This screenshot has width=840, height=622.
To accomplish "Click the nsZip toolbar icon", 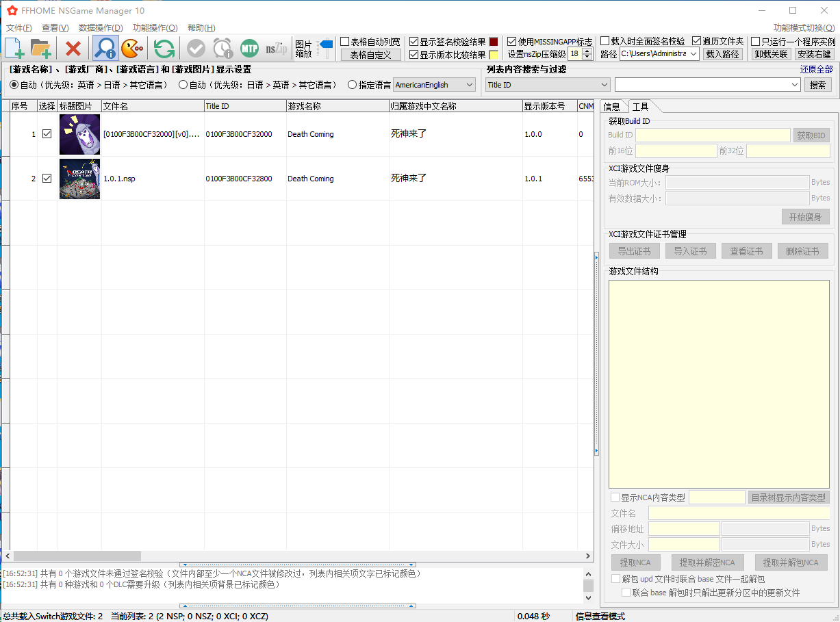I will click(277, 49).
